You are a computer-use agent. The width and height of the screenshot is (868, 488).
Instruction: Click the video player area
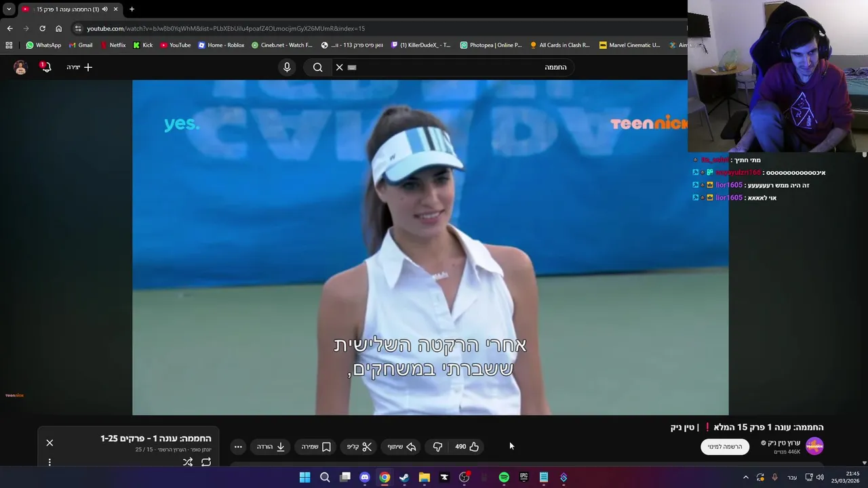430,247
